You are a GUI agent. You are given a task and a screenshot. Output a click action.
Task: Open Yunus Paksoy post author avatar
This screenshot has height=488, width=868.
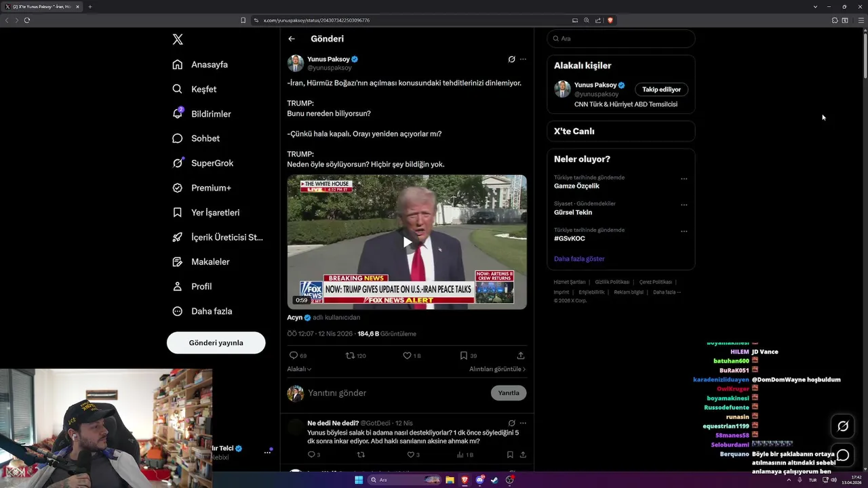click(296, 63)
